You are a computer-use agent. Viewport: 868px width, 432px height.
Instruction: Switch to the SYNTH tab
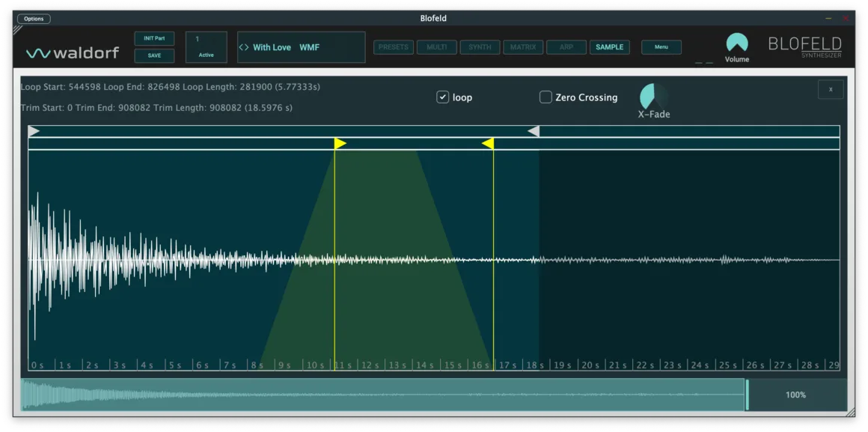[480, 47]
